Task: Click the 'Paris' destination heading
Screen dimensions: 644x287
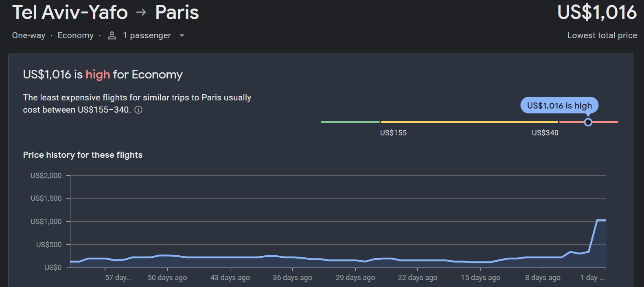Action: (177, 12)
